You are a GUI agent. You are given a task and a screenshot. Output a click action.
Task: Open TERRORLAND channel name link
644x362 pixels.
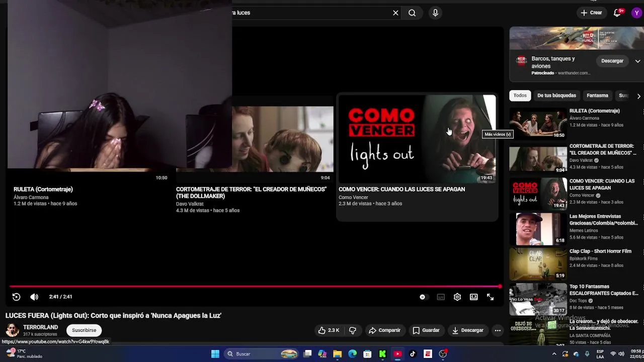click(40, 327)
